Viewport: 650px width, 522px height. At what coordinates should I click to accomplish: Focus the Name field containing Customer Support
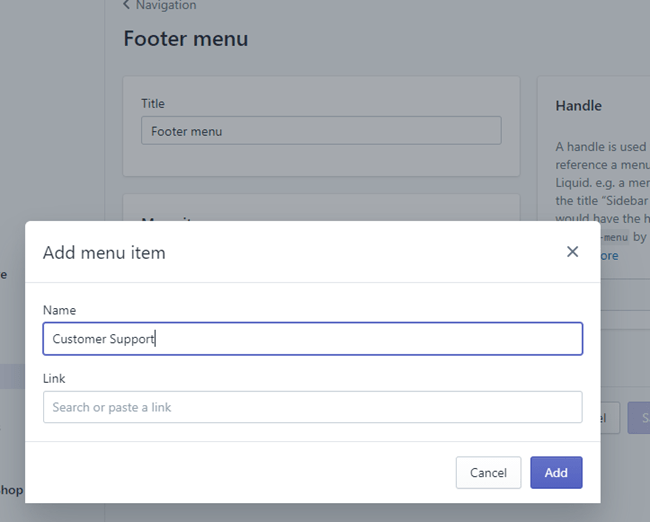click(312, 339)
